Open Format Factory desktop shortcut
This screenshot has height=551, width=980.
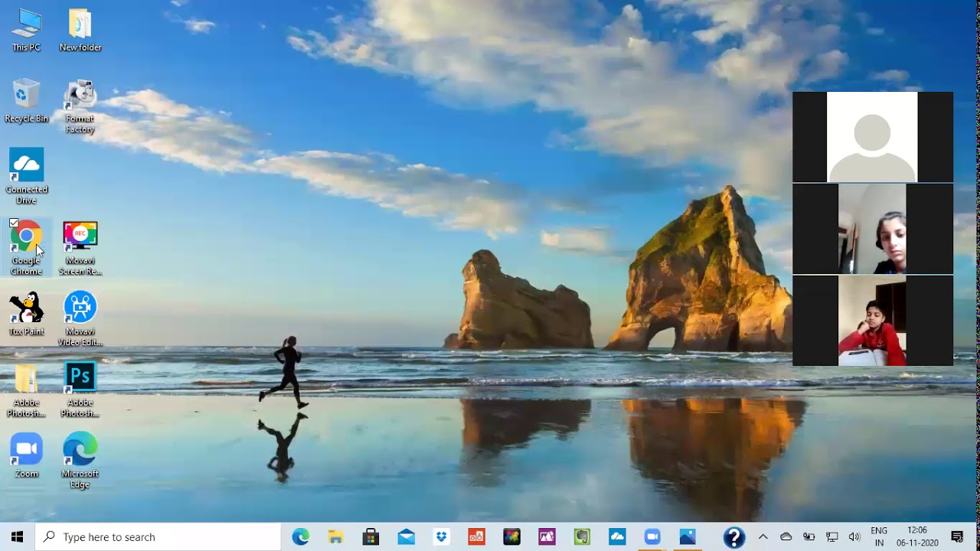(80, 96)
